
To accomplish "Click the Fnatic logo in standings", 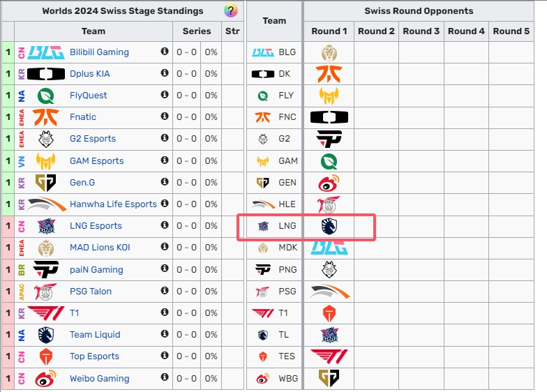I will (x=46, y=117).
